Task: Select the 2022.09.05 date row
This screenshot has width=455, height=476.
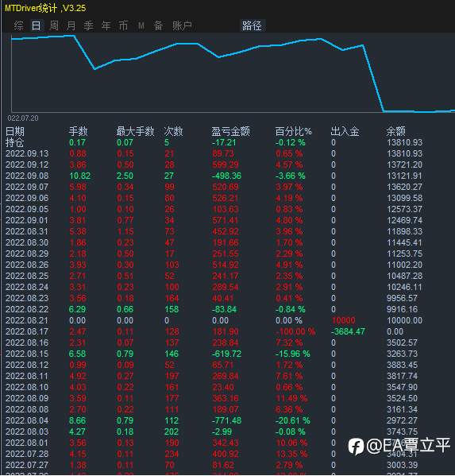Action: click(27, 210)
